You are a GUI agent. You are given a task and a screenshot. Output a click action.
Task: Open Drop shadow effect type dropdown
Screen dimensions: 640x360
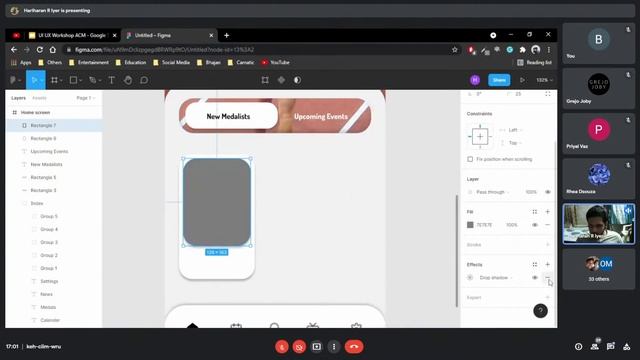(496, 278)
